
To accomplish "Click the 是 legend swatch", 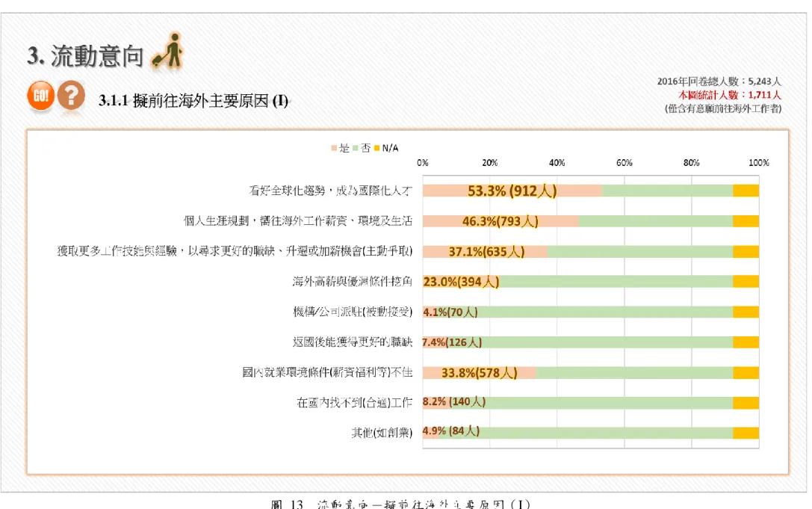I will [334, 148].
